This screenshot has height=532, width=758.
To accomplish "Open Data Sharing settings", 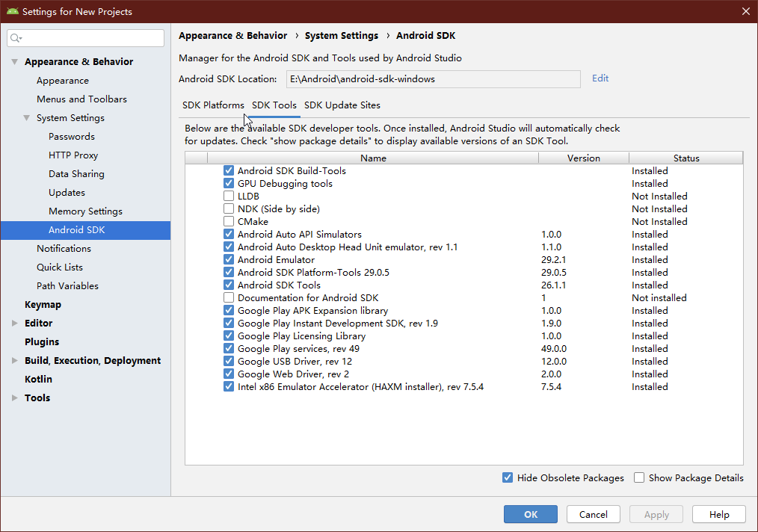I will click(76, 174).
